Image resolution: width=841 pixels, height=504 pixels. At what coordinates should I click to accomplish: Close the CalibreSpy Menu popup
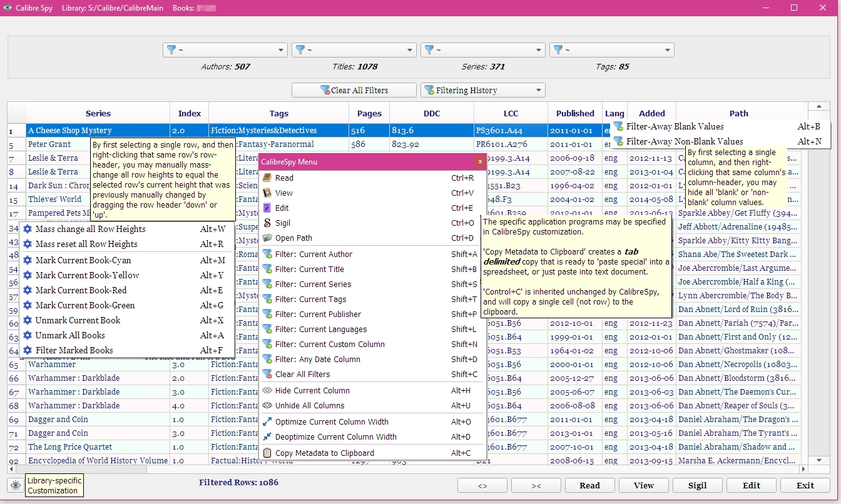point(480,162)
